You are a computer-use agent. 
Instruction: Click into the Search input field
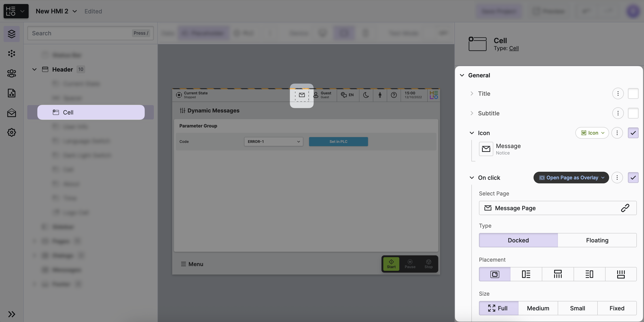80,33
